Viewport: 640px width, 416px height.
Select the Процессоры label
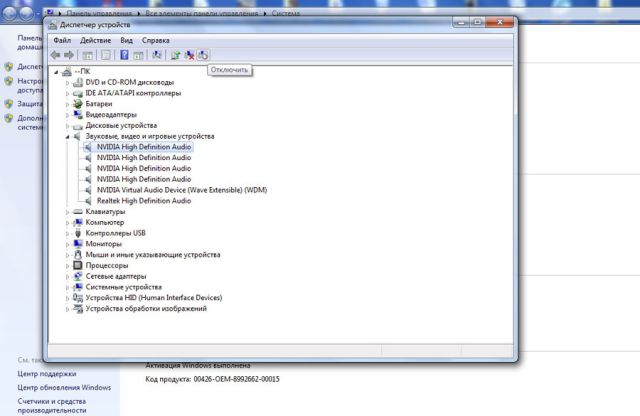[x=107, y=265]
